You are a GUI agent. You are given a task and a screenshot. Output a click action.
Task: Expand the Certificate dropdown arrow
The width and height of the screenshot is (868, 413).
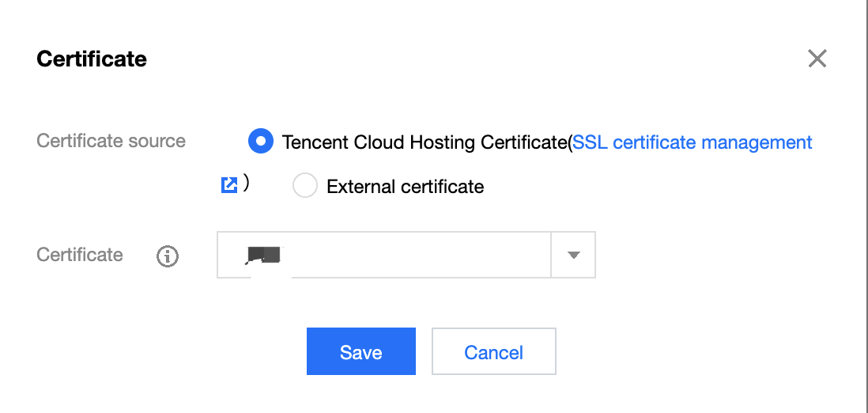tap(573, 255)
